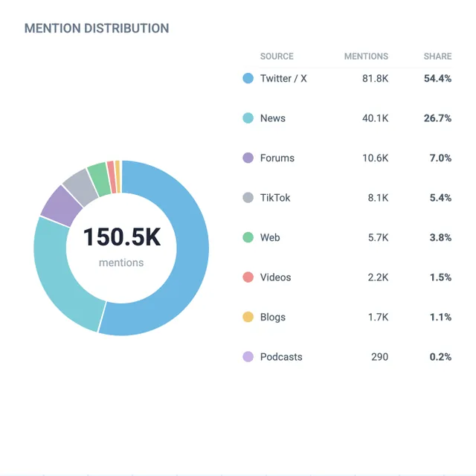Click the Videos red legend dot
This screenshot has width=476, height=476.
tap(248, 277)
